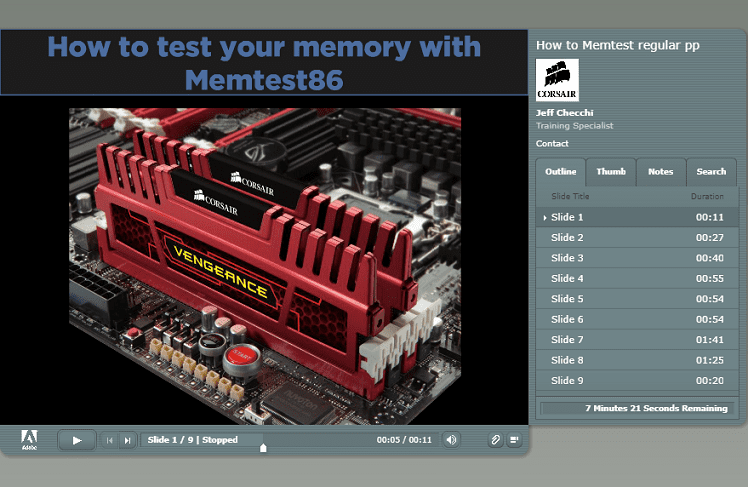Jump to Slide 4 in the outline
748x487 pixels.
tap(637, 279)
